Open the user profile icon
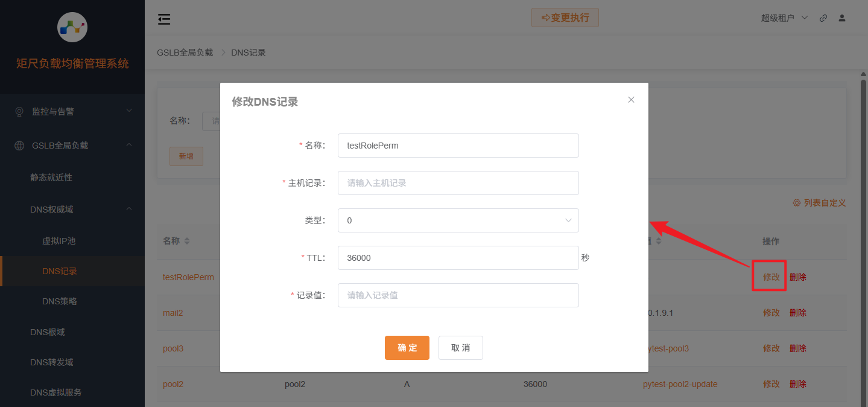This screenshot has width=868, height=407. pyautogui.click(x=841, y=18)
